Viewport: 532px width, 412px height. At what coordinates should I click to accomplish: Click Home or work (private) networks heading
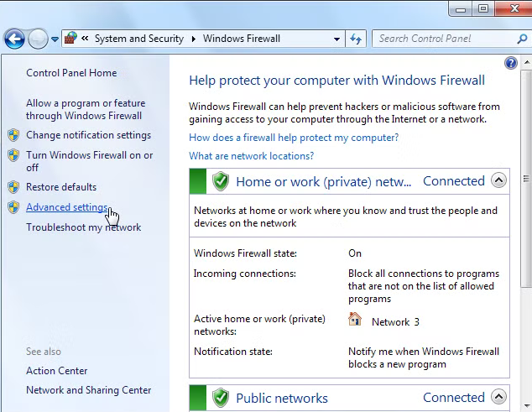(x=324, y=181)
